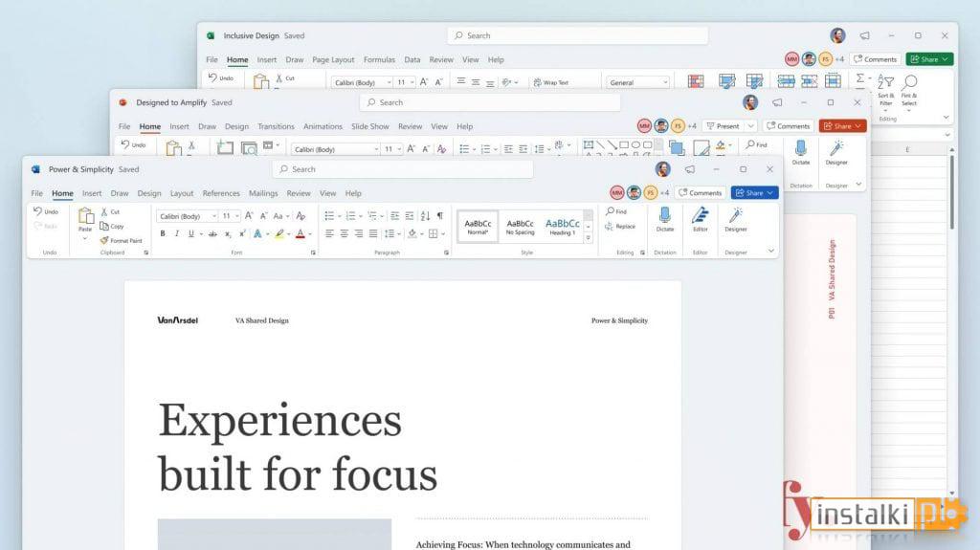Click Sort & Filter in Excel
Image resolution: width=980 pixels, height=550 pixels.
(x=885, y=91)
